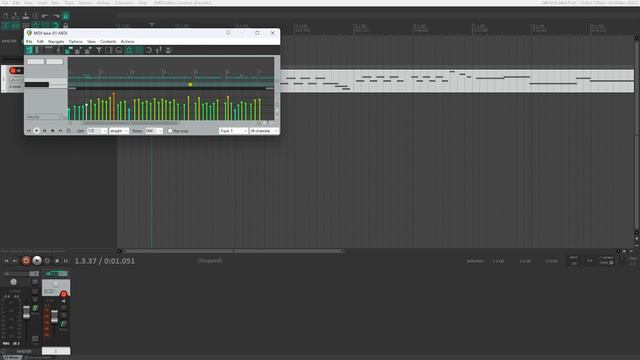Image resolution: width=640 pixels, height=360 pixels.
Task: Open the View menu in MIDI editor
Action: pos(91,42)
